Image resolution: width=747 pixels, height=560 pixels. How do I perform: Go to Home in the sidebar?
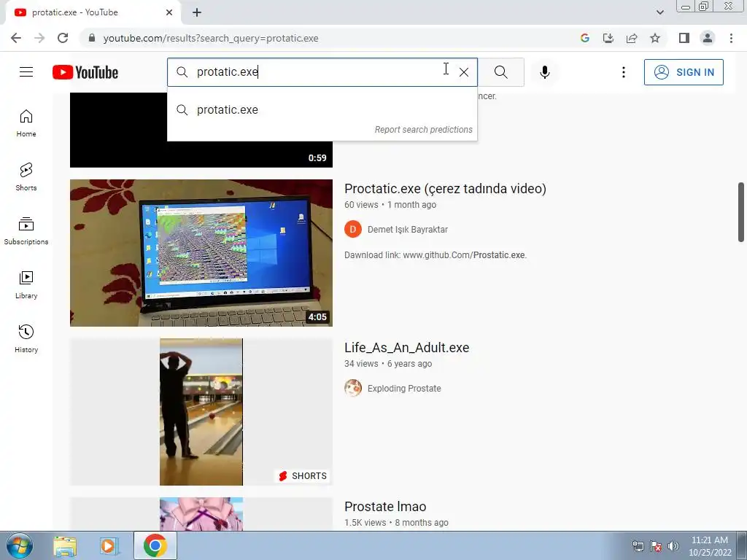point(26,123)
